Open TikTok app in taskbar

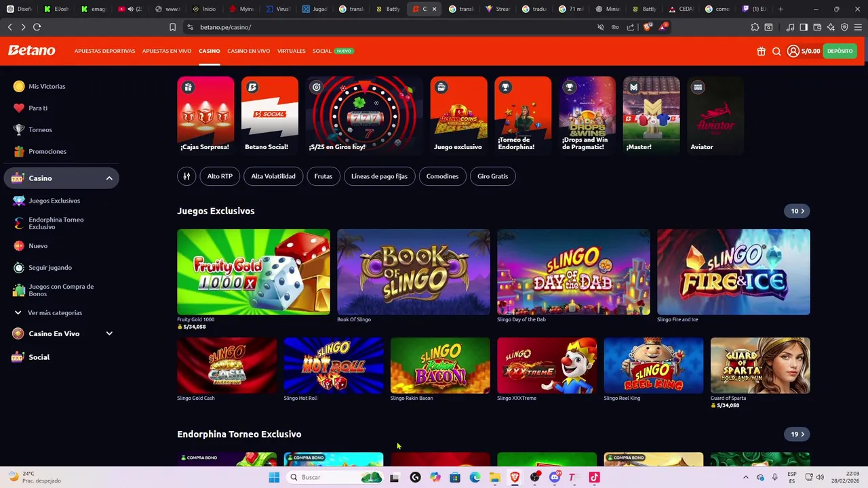[594, 477]
